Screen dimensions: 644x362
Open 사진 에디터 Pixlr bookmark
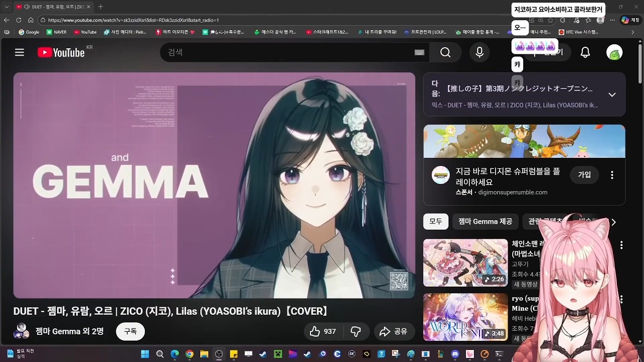click(x=125, y=32)
